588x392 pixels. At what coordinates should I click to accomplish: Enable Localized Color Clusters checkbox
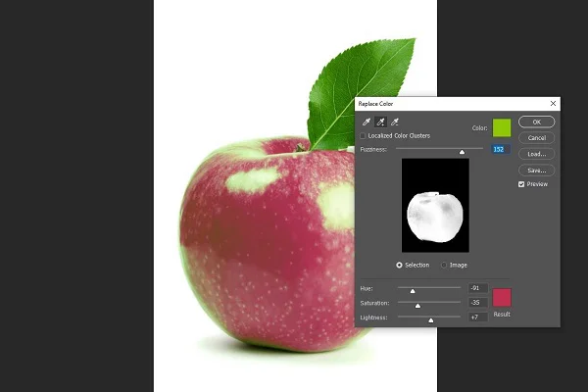pyautogui.click(x=364, y=135)
